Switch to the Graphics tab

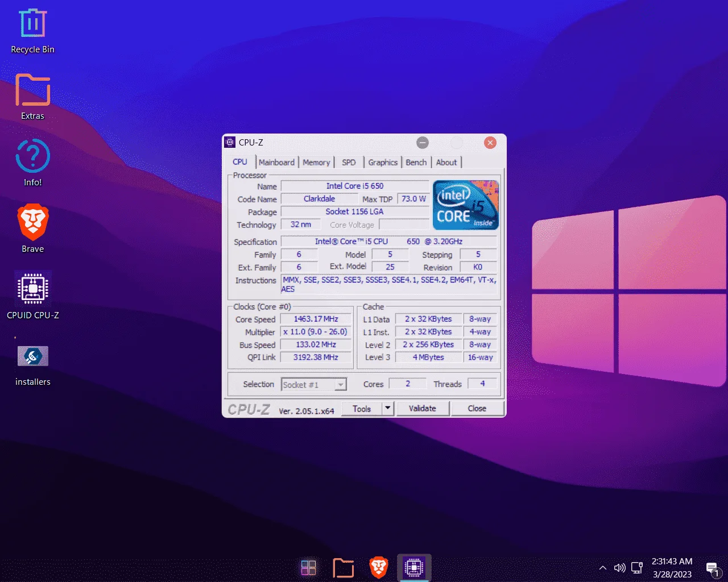pos(383,163)
